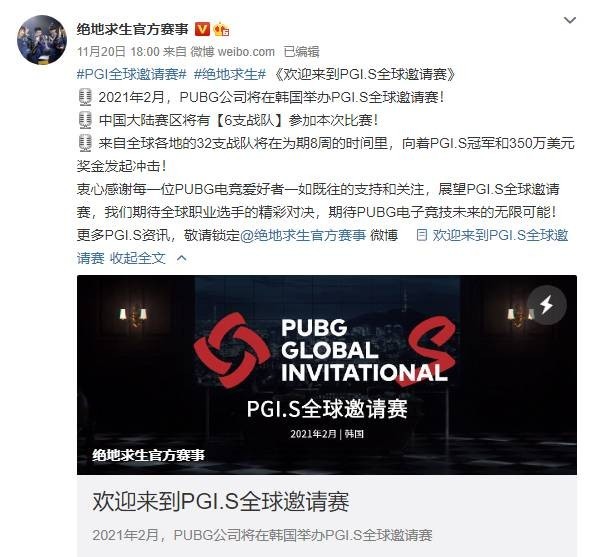Open the post timestamp 11月20日 18:00
The height and width of the screenshot is (557, 593).
pyautogui.click(x=118, y=51)
